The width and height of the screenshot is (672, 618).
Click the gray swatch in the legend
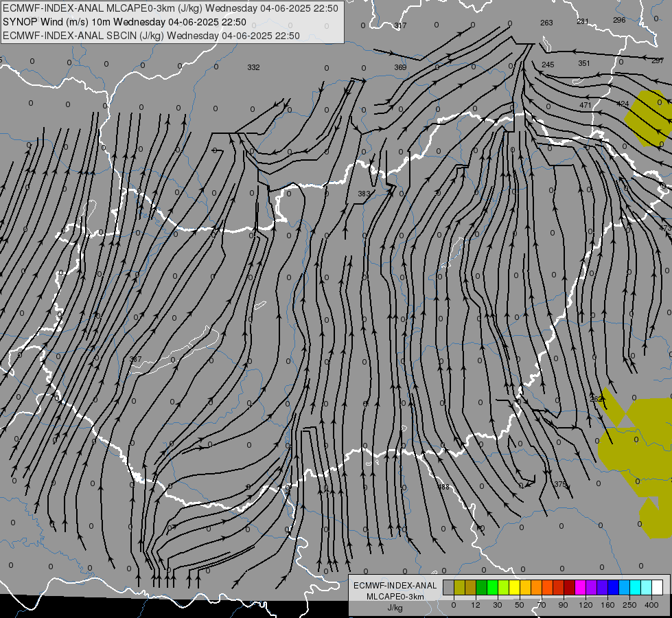448,588
